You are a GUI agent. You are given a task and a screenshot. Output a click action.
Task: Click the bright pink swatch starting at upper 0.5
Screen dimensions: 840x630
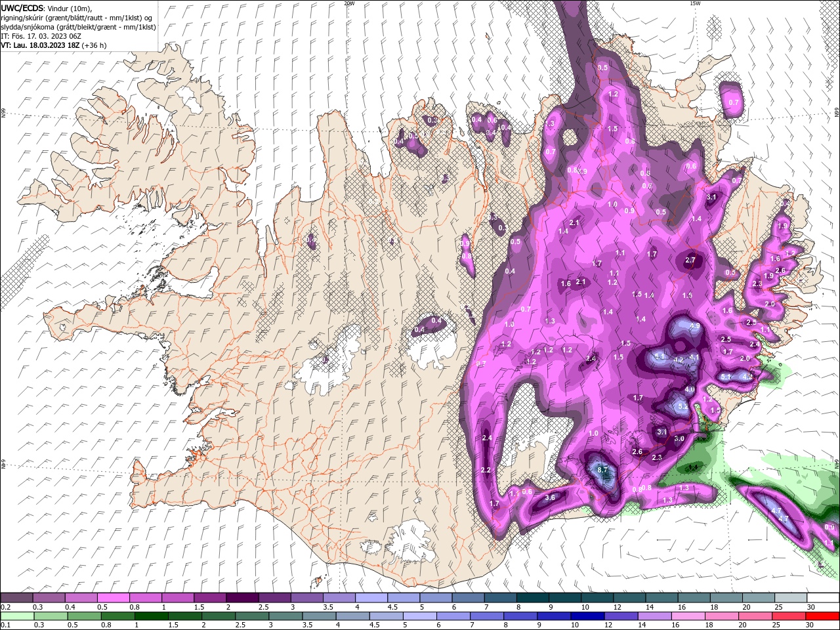(113, 598)
